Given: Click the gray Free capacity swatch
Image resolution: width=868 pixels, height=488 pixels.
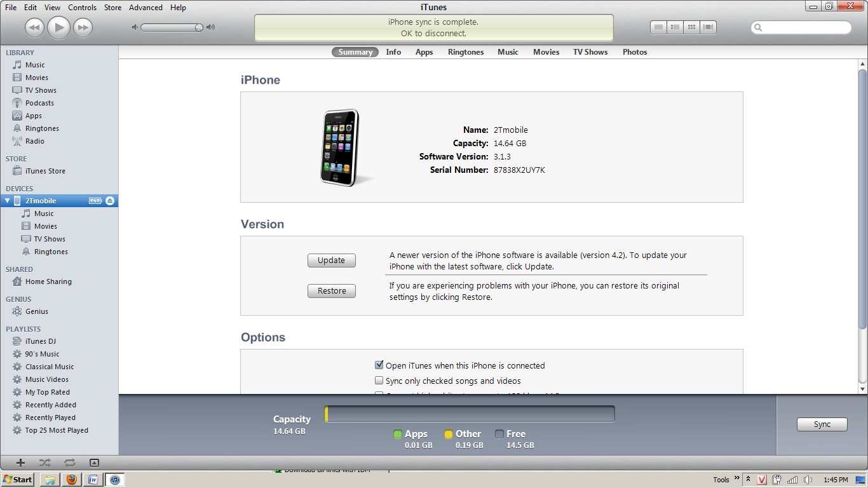Looking at the screenshot, I should [x=499, y=434].
